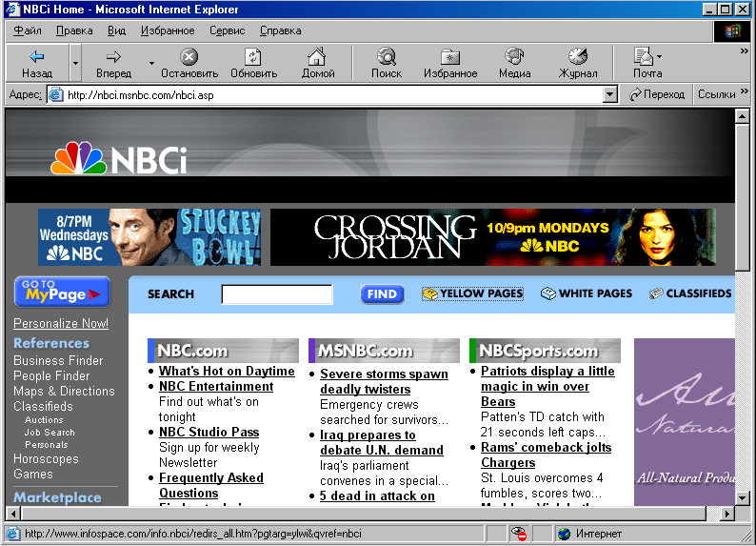
Task: Open What's Hot on Daytime link
Action: point(227,371)
